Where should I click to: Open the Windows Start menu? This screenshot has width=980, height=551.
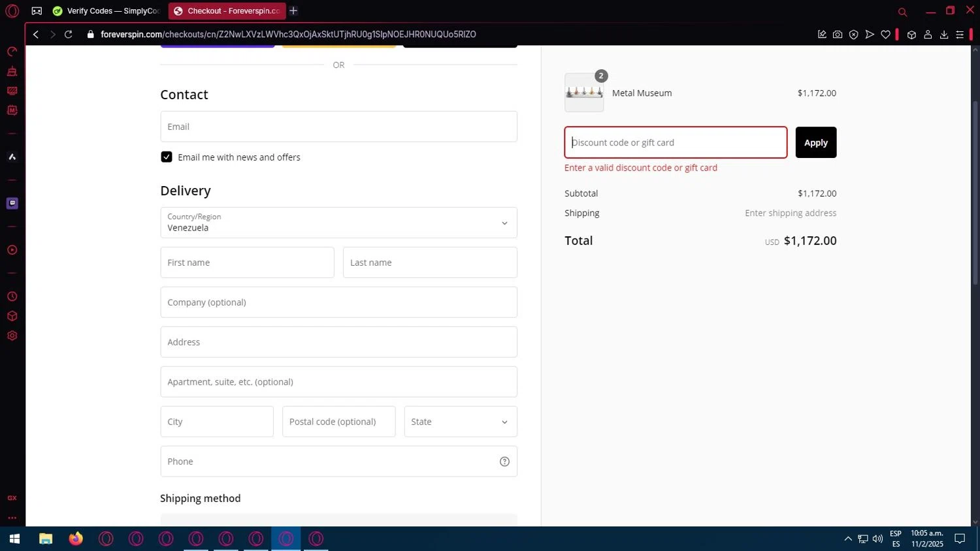pyautogui.click(x=14, y=539)
